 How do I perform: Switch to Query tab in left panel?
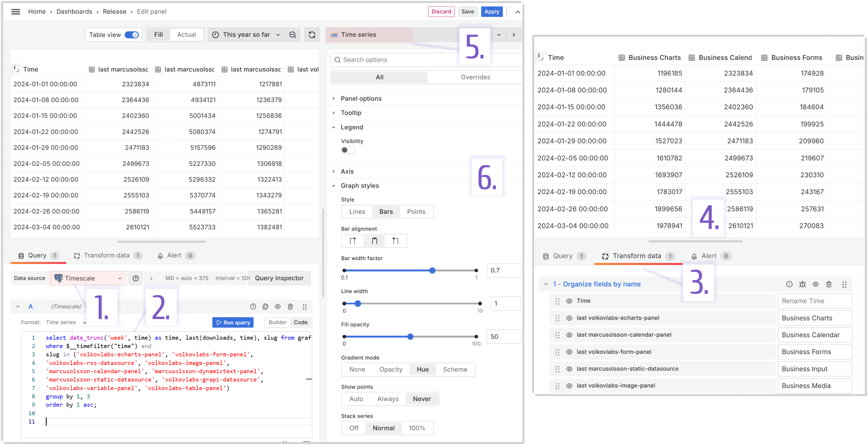[x=38, y=256]
